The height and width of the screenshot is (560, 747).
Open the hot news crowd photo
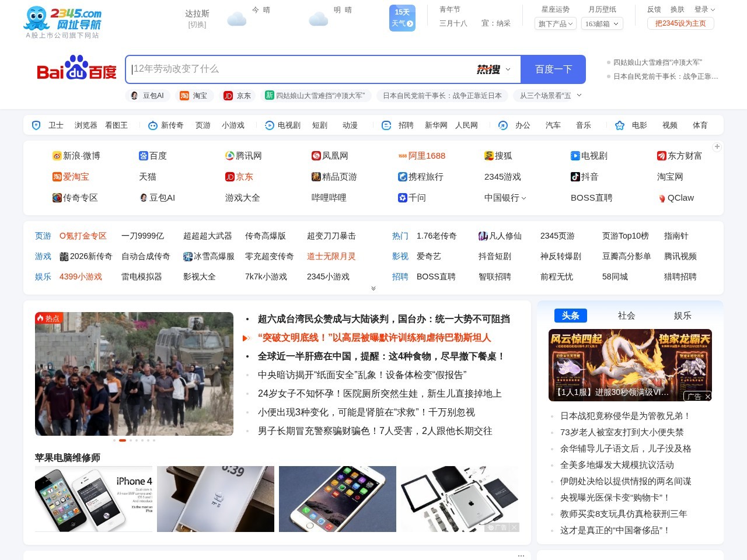pyautogui.click(x=134, y=374)
